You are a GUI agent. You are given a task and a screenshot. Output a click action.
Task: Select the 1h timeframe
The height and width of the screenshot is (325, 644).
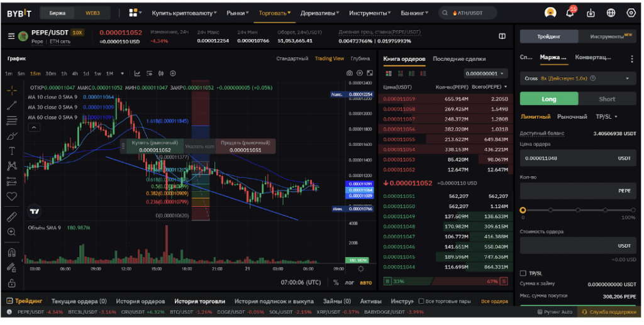[x=64, y=74]
